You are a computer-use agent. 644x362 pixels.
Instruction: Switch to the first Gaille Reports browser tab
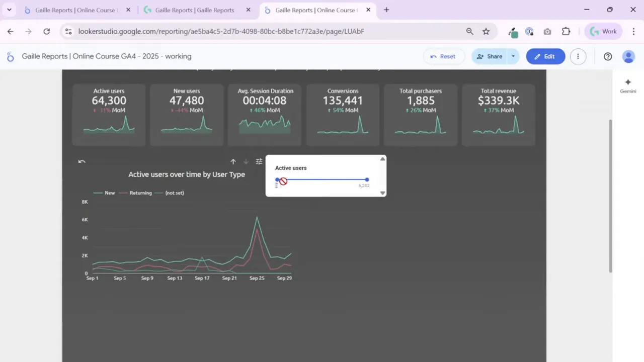75,10
